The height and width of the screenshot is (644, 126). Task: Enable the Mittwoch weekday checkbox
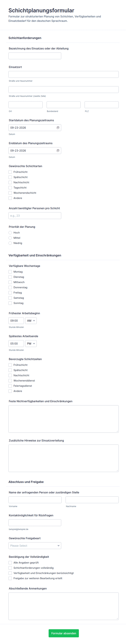tap(10, 282)
